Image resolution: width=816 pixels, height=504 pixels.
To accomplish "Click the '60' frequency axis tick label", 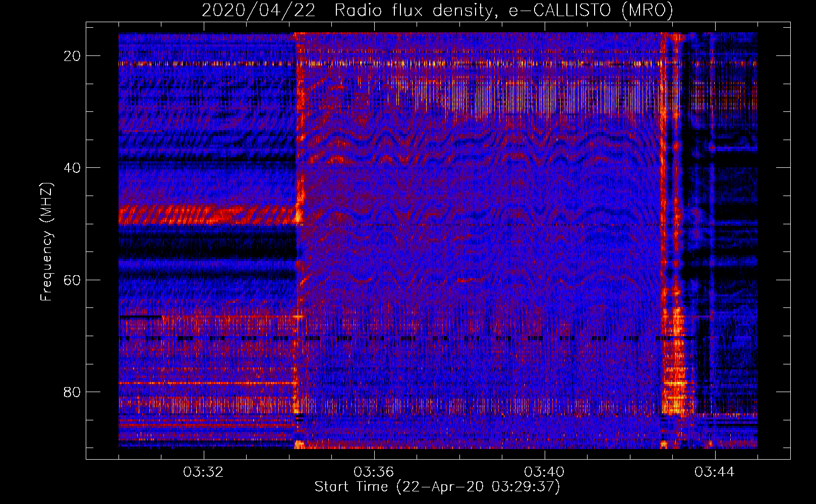I will tap(73, 280).
